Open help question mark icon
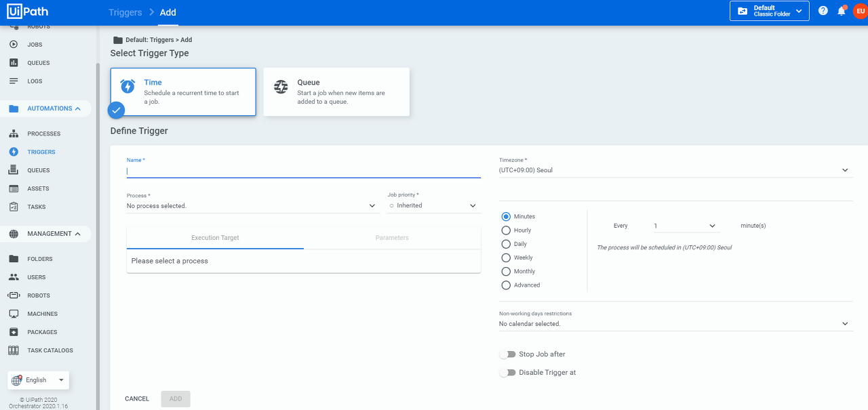Image resolution: width=868 pixels, height=410 pixels. (823, 11)
